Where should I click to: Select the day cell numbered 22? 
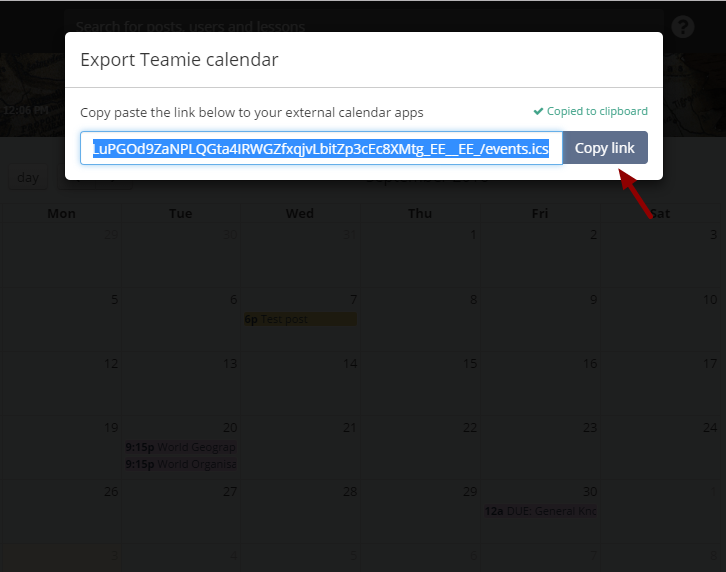coord(420,447)
